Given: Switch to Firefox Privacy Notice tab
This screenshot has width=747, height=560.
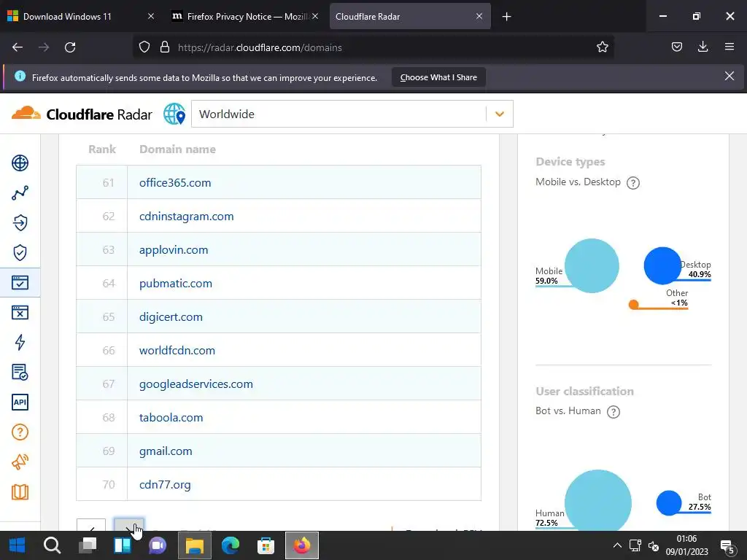Looking at the screenshot, I should [x=245, y=16].
